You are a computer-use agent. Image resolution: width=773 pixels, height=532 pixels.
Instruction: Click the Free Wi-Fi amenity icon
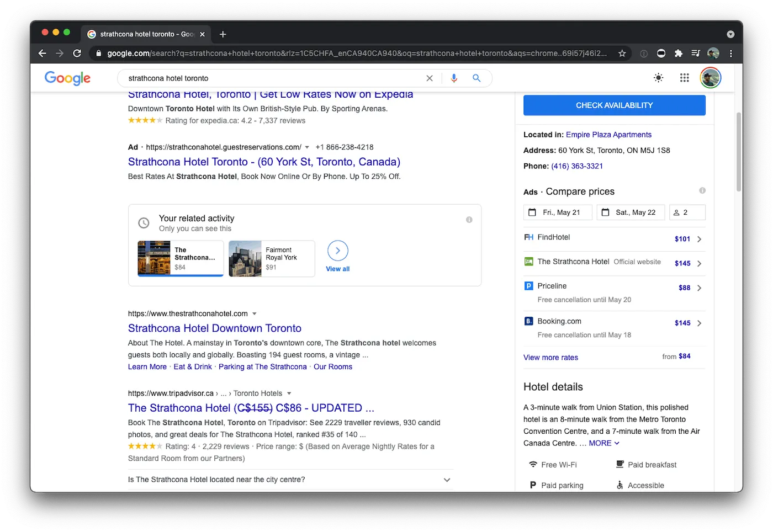[x=533, y=465]
